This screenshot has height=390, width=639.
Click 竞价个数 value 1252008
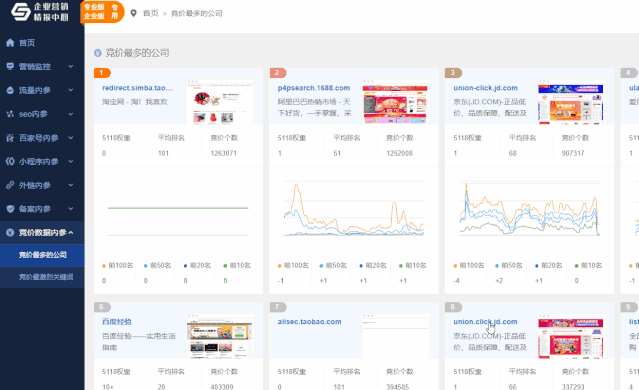(x=399, y=153)
